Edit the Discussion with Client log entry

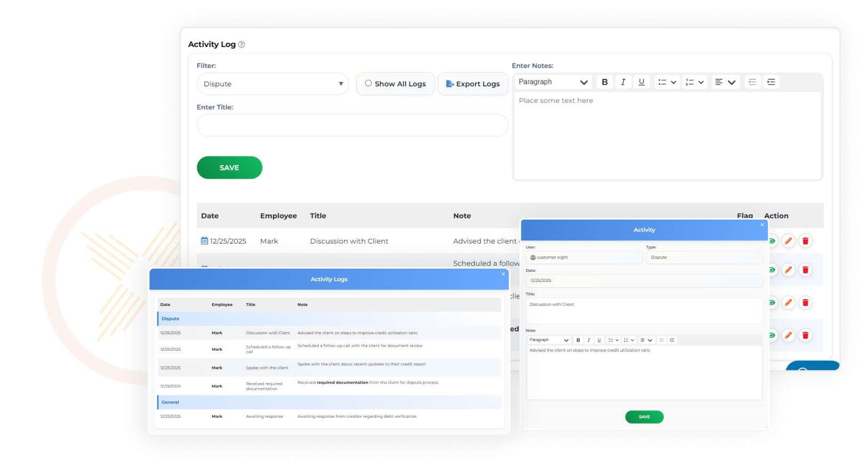click(x=788, y=241)
